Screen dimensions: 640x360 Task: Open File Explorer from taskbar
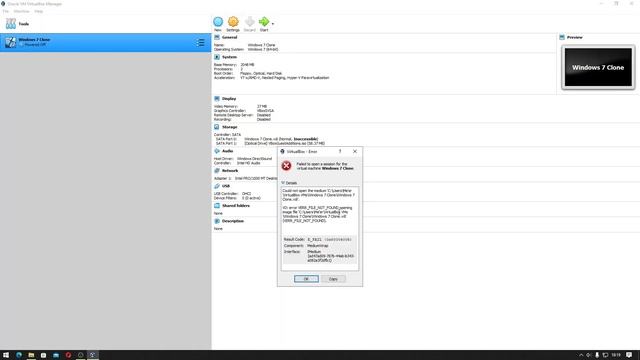point(31,355)
